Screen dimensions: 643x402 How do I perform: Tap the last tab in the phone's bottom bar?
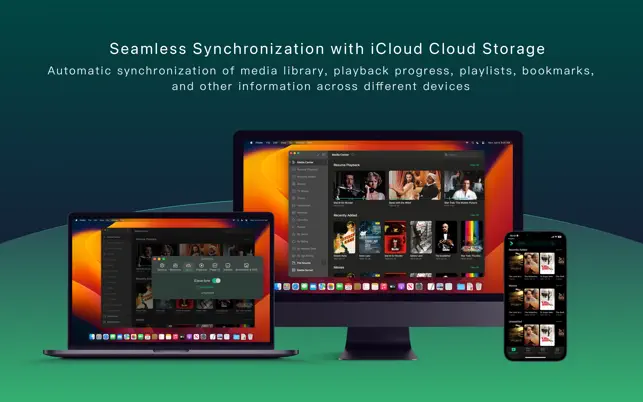pos(557,350)
